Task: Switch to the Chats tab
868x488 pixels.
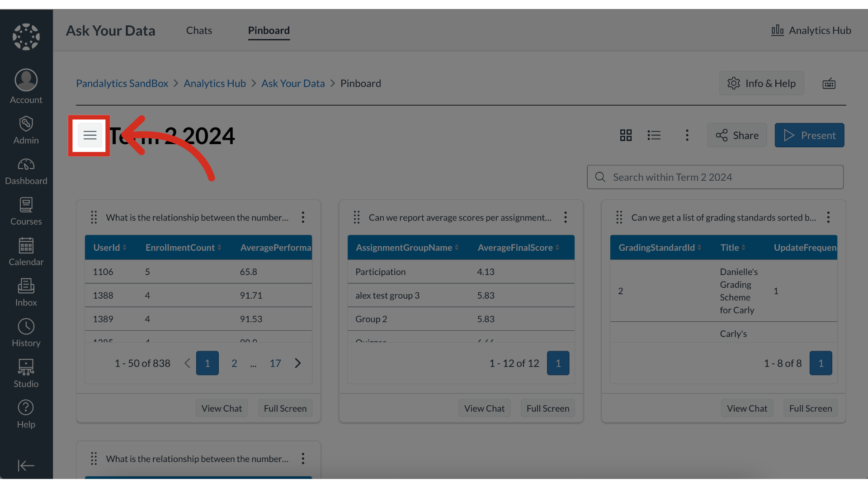Action: [199, 30]
